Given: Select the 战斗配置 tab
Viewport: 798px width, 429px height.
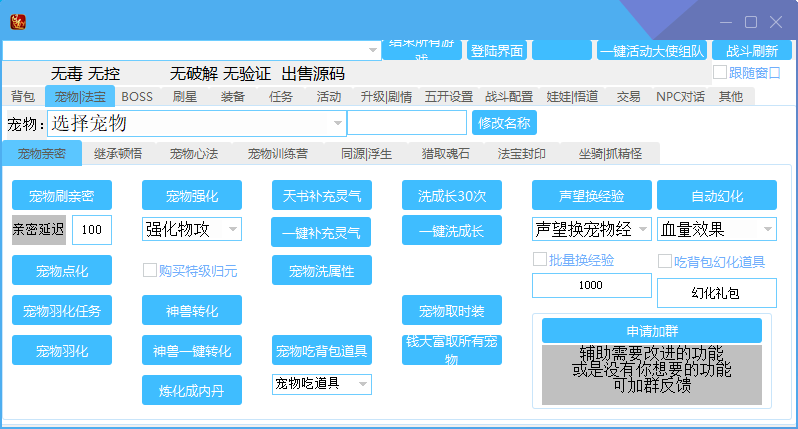Looking at the screenshot, I should (509, 97).
